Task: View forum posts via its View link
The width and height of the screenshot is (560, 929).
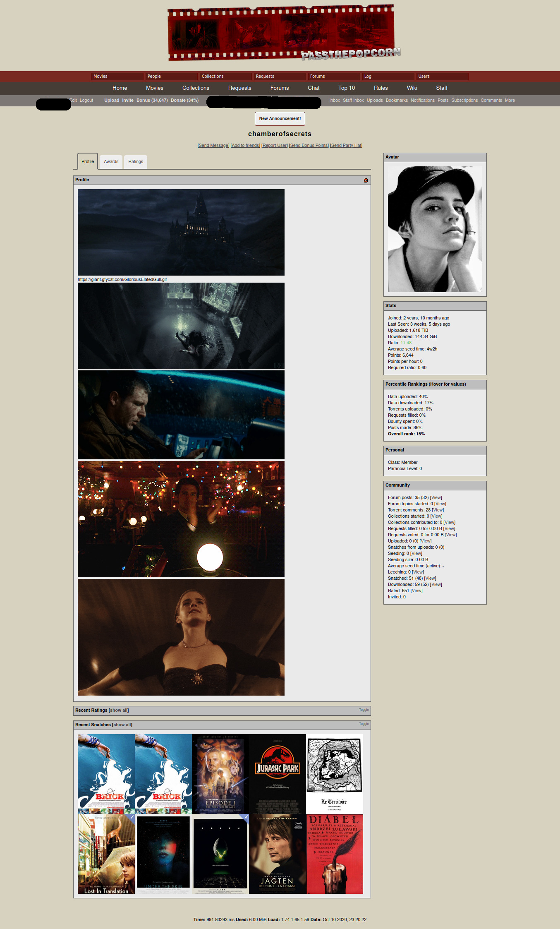Action: click(436, 497)
